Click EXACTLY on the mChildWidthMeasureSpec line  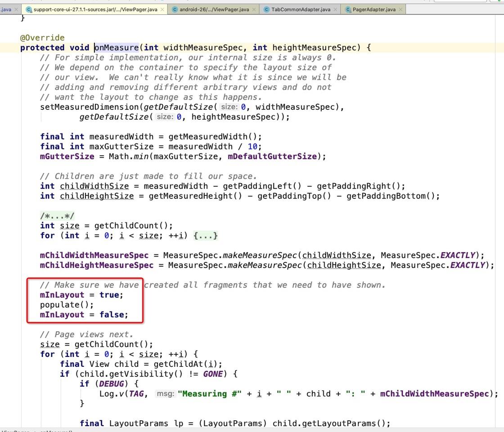(458, 255)
